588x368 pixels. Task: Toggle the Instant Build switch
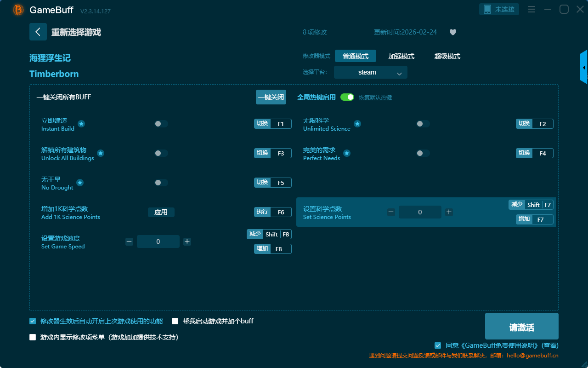point(161,124)
